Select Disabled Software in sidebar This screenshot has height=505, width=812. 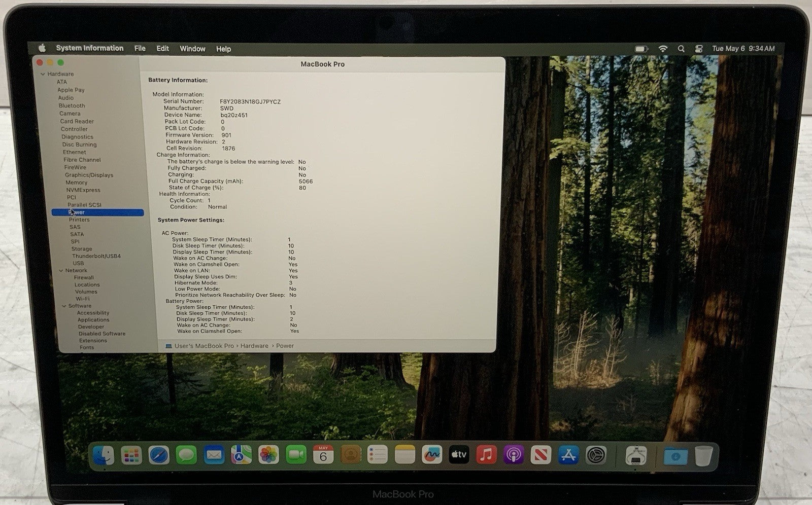[x=102, y=334]
